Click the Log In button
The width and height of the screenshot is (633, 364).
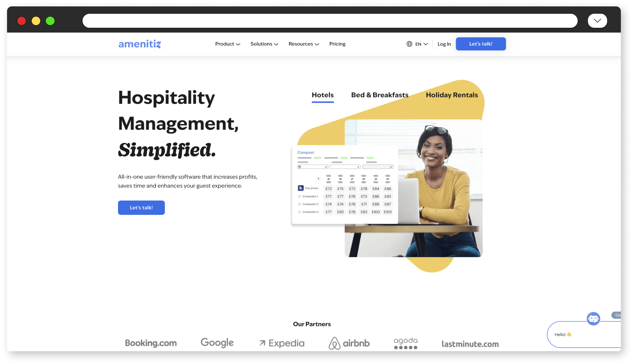pyautogui.click(x=444, y=43)
